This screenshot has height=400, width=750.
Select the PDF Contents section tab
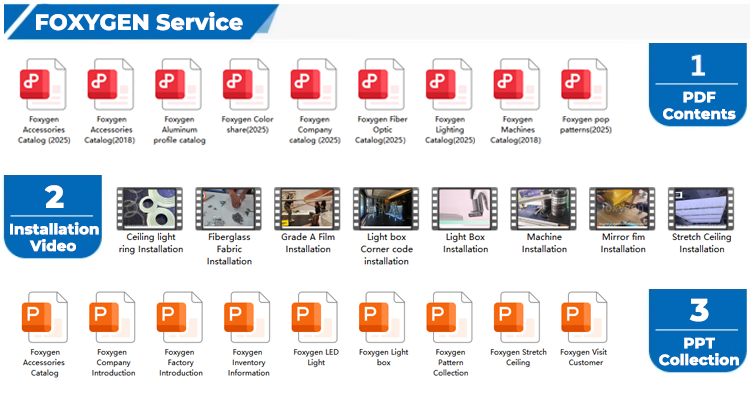(x=699, y=87)
